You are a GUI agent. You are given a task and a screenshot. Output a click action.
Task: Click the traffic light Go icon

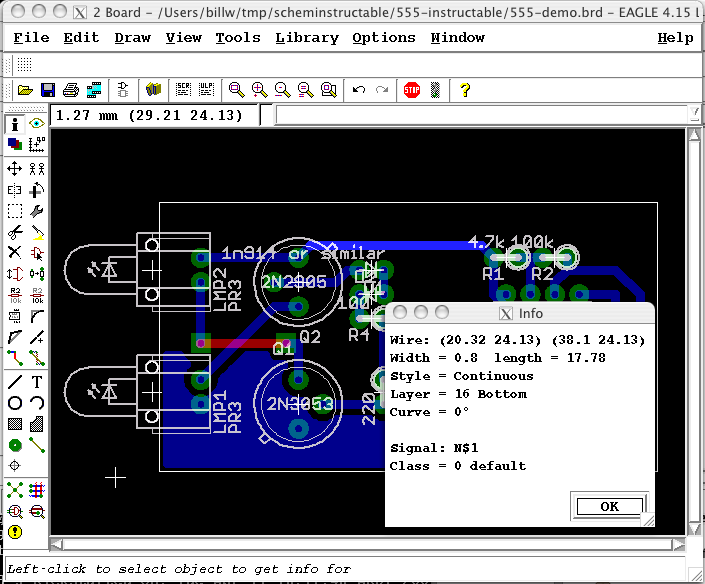[x=435, y=90]
